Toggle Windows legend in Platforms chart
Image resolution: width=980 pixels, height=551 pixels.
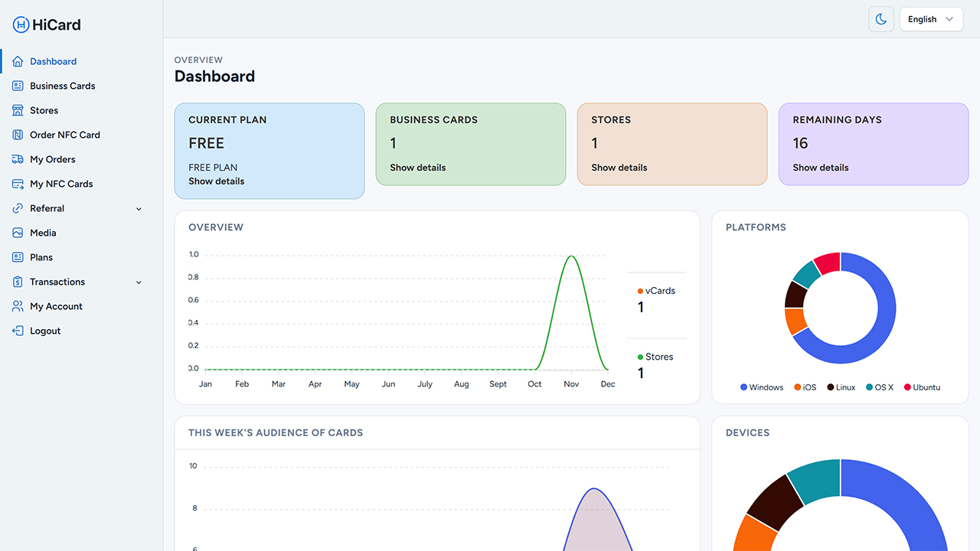(762, 387)
